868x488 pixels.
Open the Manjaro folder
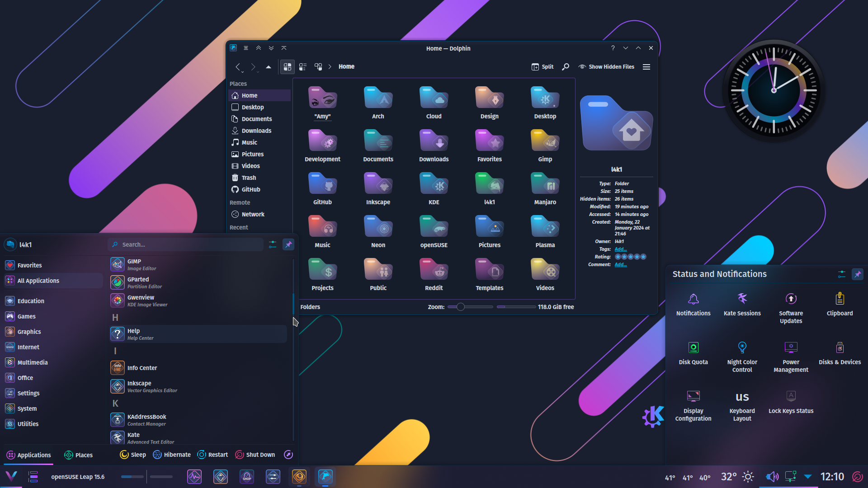(x=545, y=188)
